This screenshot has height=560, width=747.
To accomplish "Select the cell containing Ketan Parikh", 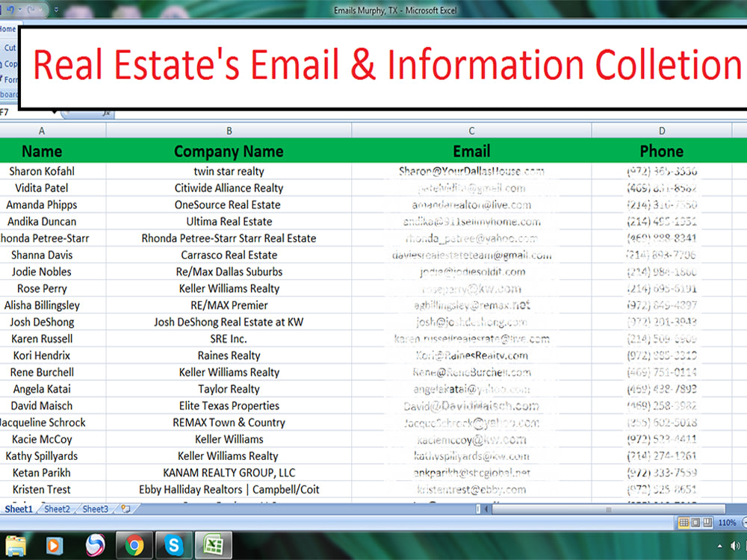I will click(x=42, y=473).
